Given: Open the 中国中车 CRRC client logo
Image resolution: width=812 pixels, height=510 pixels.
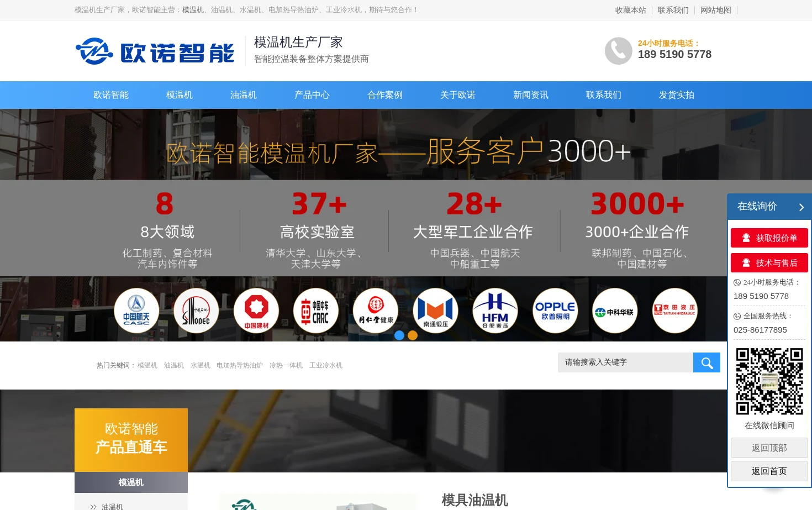Looking at the screenshot, I should (316, 311).
